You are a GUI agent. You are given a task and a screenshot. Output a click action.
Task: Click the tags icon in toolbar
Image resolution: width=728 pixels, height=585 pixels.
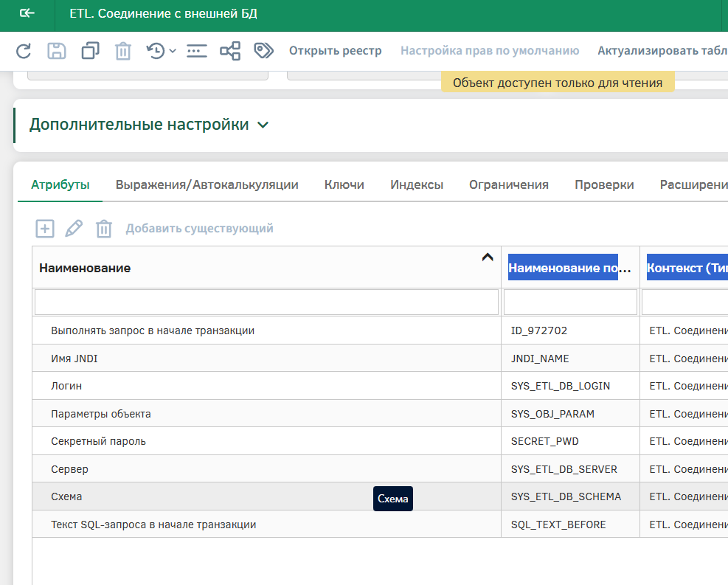263,51
